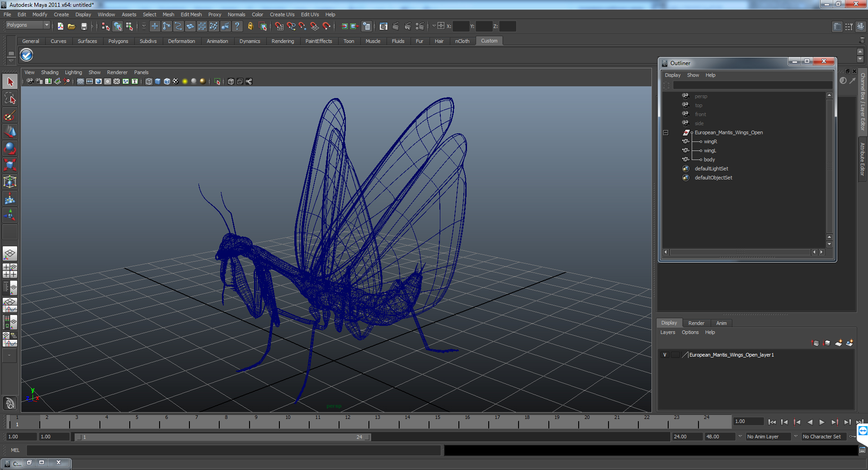
Task: Click the MEL command input field
Action: pos(234,450)
